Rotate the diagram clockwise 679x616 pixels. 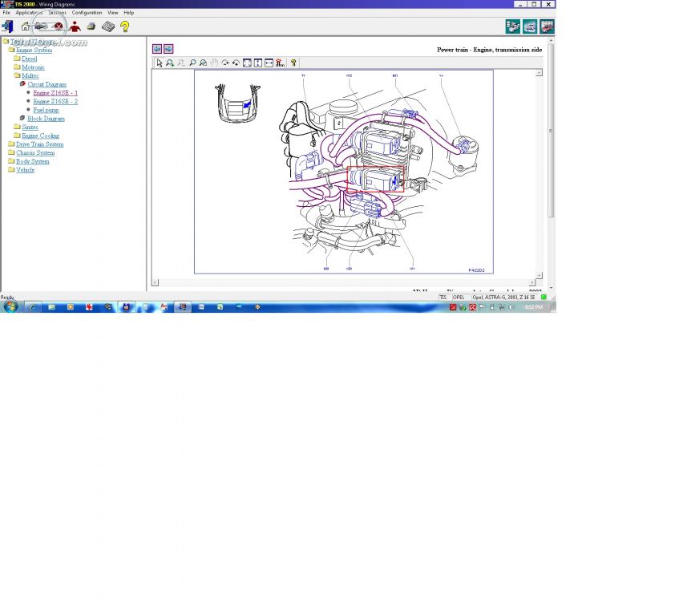click(x=225, y=63)
